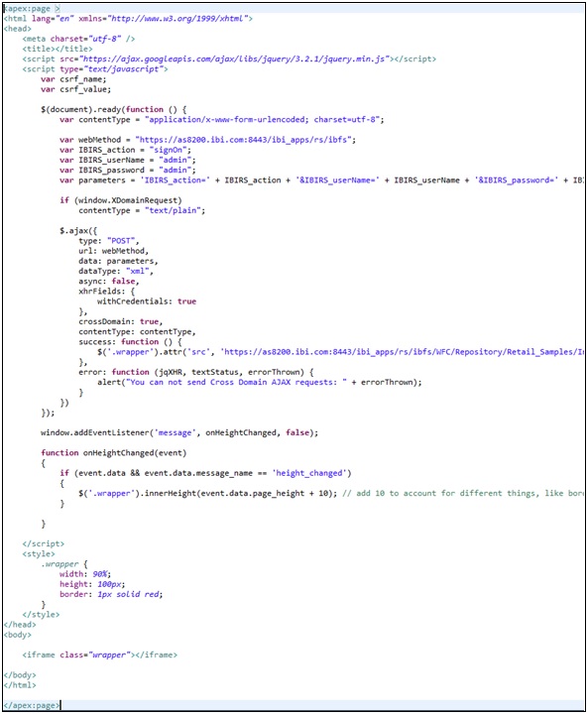Click the "var csrf_name;" declaration
This screenshot has height=714, width=588.
[73, 79]
